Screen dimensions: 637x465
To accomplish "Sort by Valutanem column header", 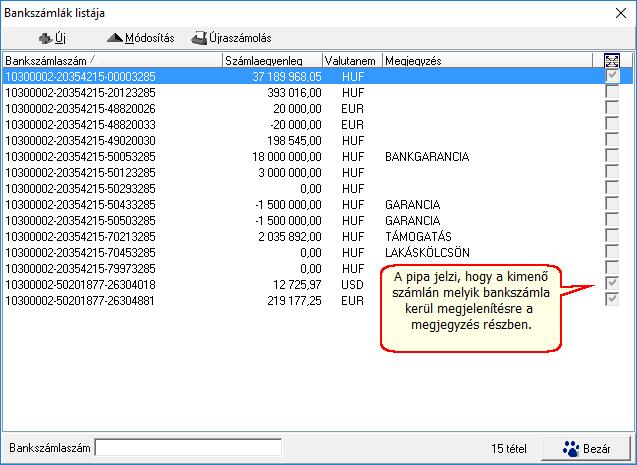I will (x=352, y=61).
